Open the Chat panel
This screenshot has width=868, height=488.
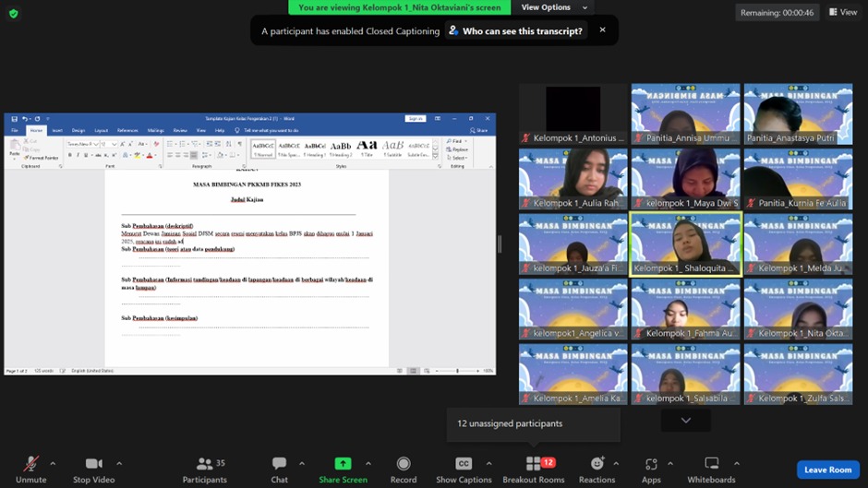point(279,469)
